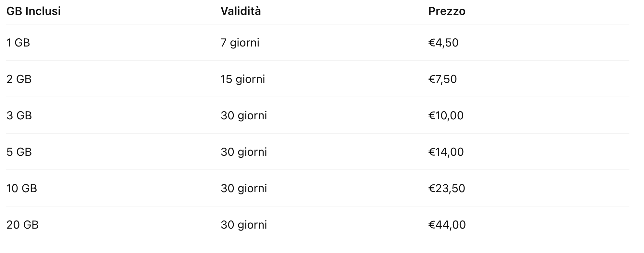Click the GB Inclusi column header

(x=33, y=11)
